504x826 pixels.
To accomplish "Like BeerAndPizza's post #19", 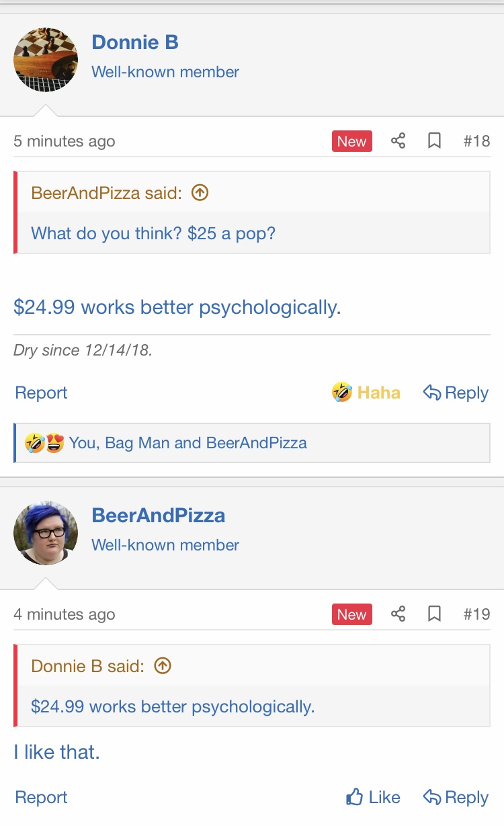I will click(373, 798).
